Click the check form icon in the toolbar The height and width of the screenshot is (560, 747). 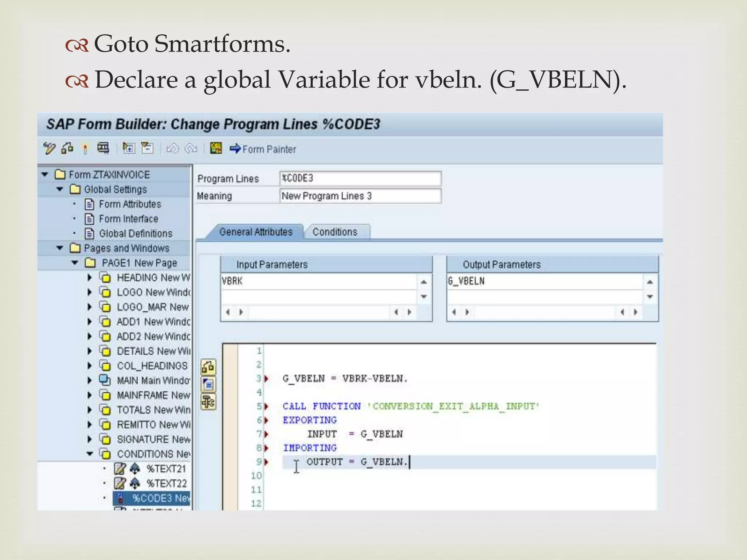(x=67, y=148)
